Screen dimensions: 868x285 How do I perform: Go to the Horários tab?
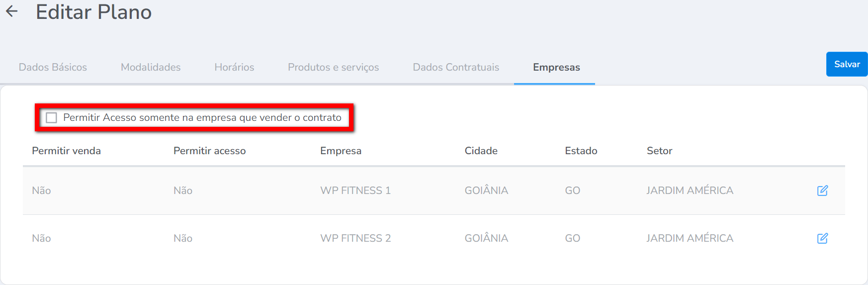coord(234,67)
